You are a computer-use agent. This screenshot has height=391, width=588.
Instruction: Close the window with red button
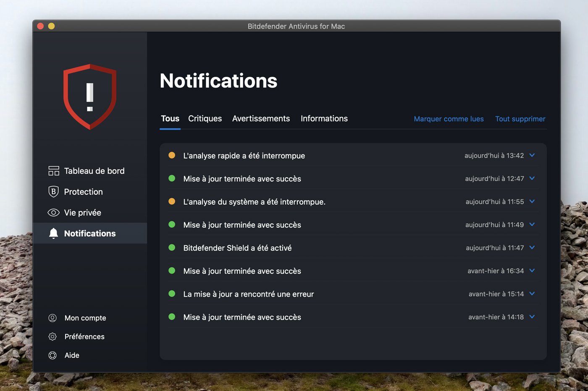[40, 26]
